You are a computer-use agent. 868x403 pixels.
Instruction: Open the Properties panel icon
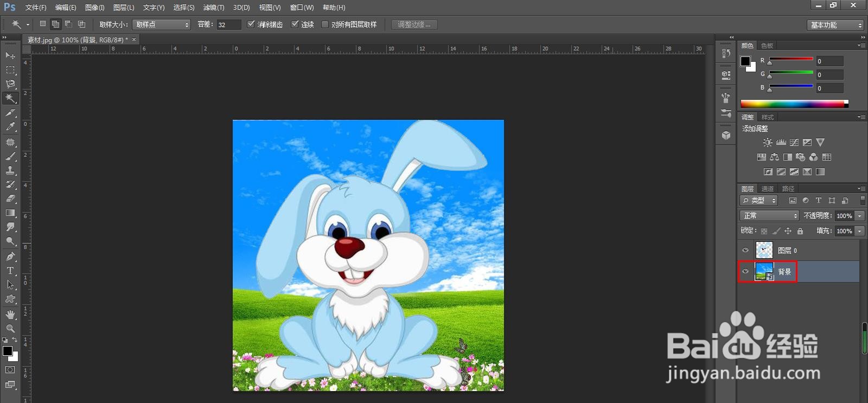click(x=726, y=75)
